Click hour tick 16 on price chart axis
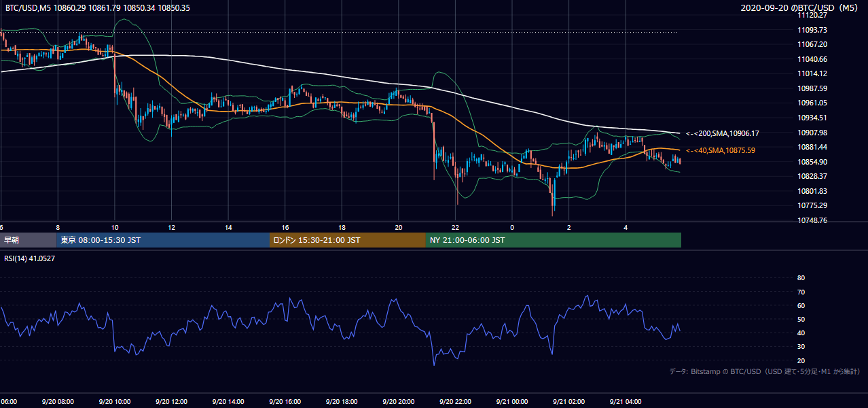The image size is (868, 408). pos(285,228)
